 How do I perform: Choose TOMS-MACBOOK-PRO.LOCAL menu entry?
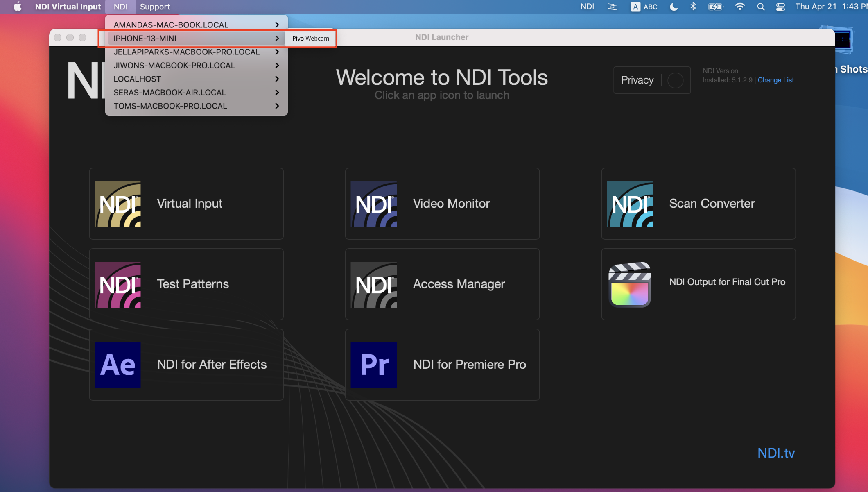click(x=196, y=106)
